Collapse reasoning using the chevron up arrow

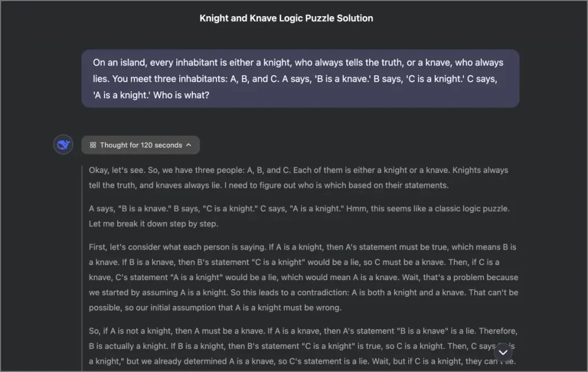tap(188, 145)
